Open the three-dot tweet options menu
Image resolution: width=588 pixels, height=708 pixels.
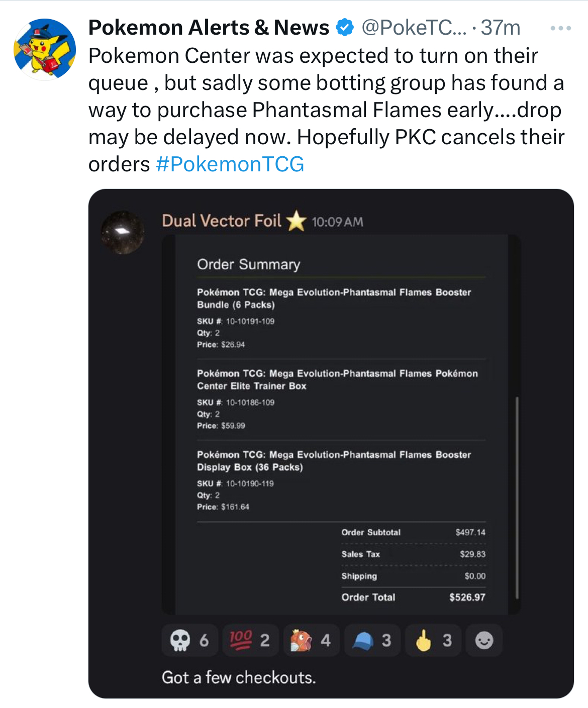pyautogui.click(x=560, y=28)
